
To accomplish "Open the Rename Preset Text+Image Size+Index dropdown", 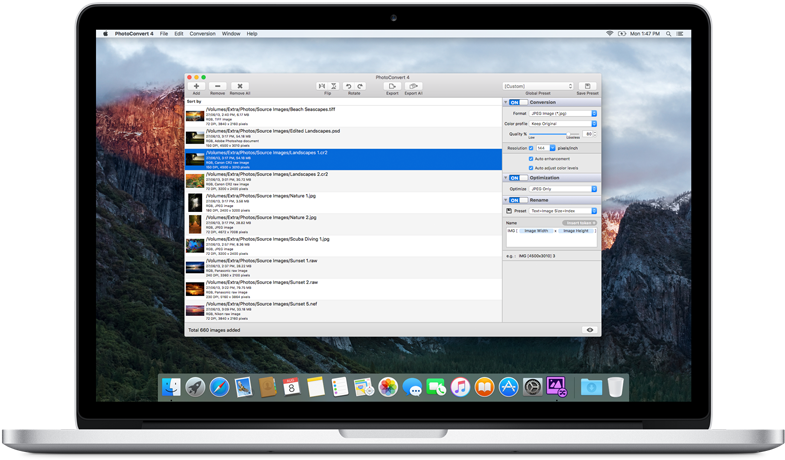I will (563, 211).
